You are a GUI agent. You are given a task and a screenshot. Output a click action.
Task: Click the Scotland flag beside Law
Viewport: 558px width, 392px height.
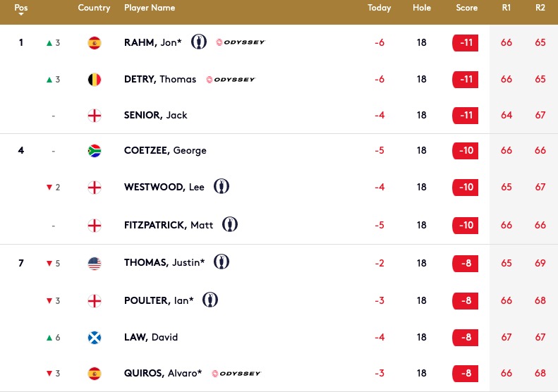point(94,338)
